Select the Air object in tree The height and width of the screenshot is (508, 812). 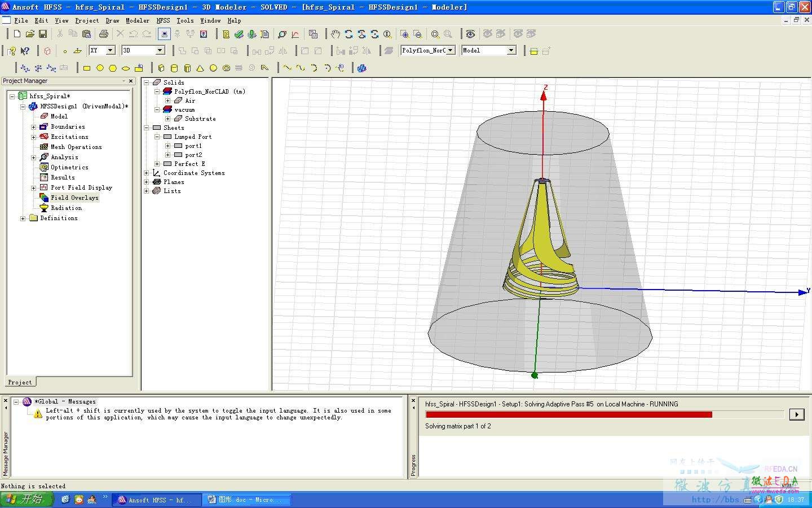pos(190,100)
